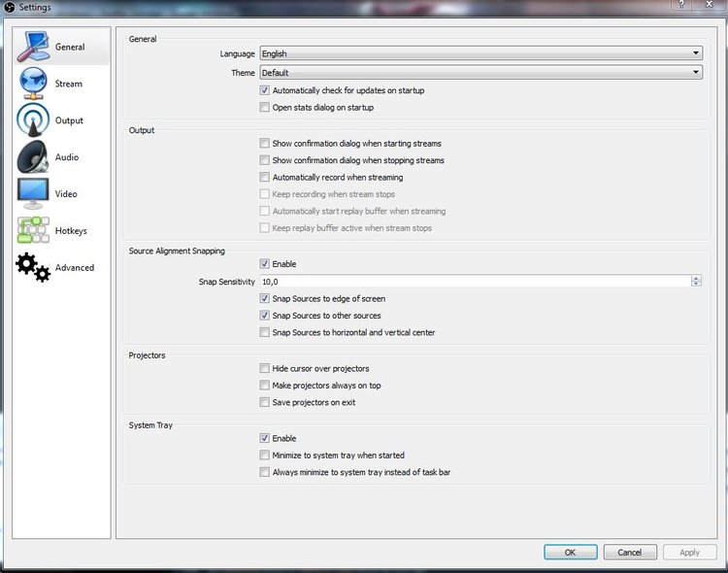This screenshot has width=728, height=573.
Task: Close the Settings window
Action: coord(710,5)
